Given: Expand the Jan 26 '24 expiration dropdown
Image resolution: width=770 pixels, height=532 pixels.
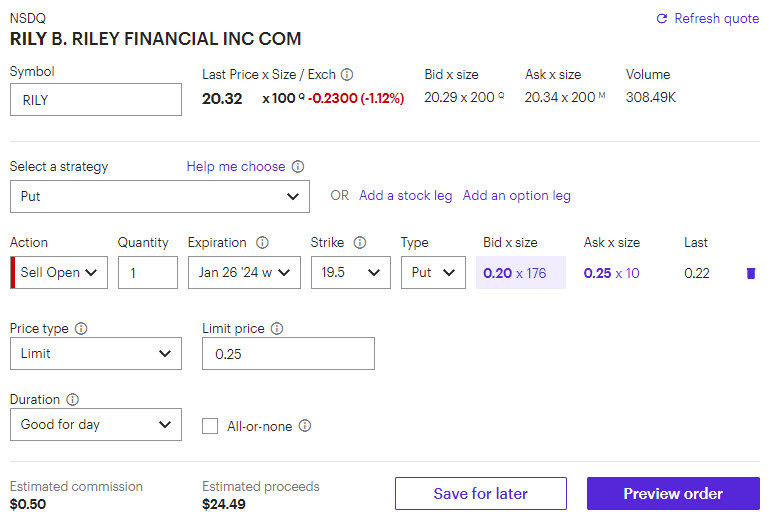Looking at the screenshot, I should click(x=244, y=273).
